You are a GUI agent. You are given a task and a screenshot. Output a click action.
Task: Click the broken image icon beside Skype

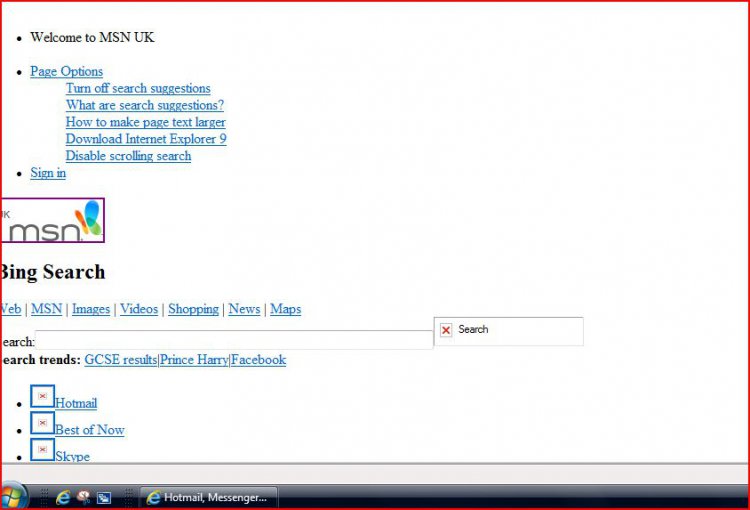coord(43,450)
